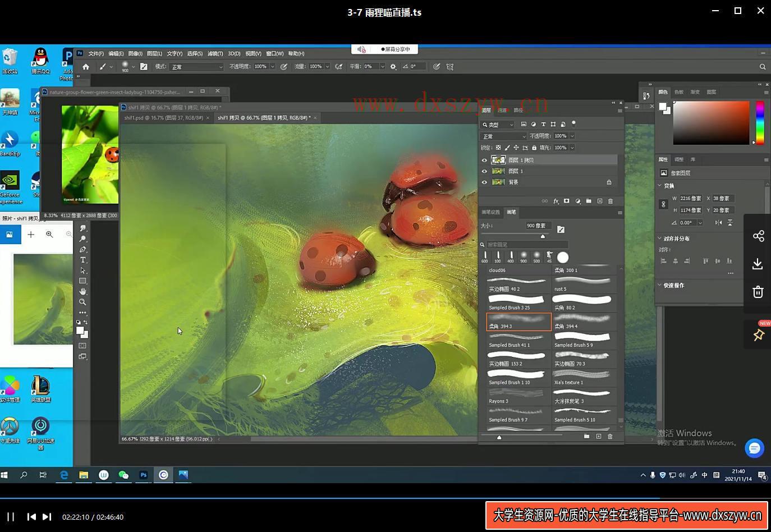Select the Rectangle shape tool
The width and height of the screenshot is (771, 532).
[82, 281]
